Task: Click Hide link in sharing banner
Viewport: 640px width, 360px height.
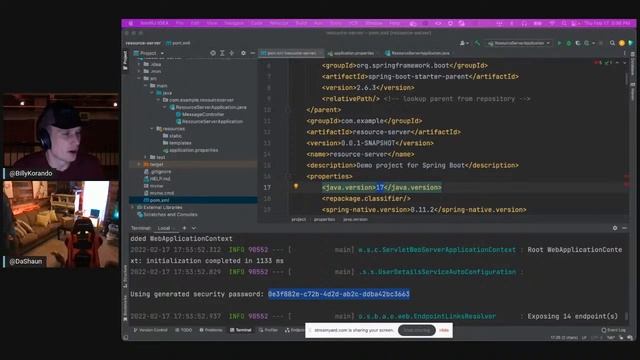Action: click(x=444, y=330)
